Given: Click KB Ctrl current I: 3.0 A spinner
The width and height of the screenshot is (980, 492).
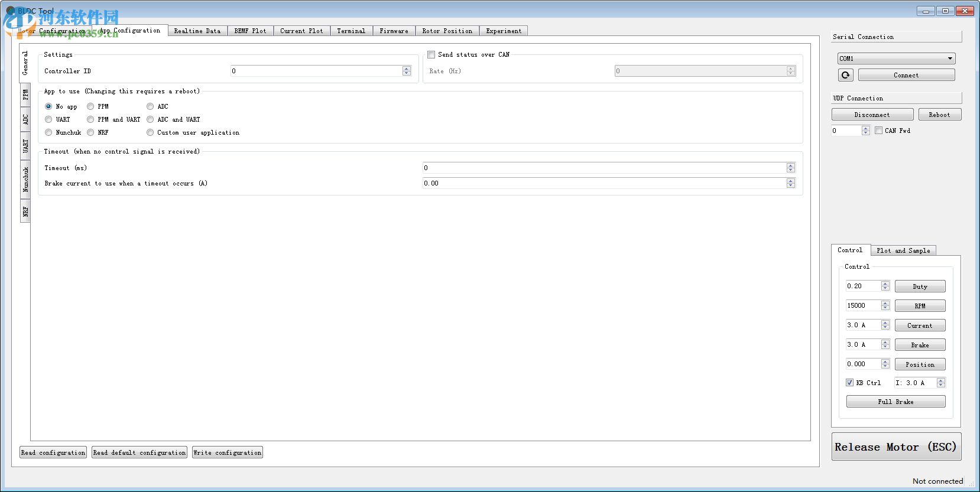Looking at the screenshot, I should tap(941, 383).
